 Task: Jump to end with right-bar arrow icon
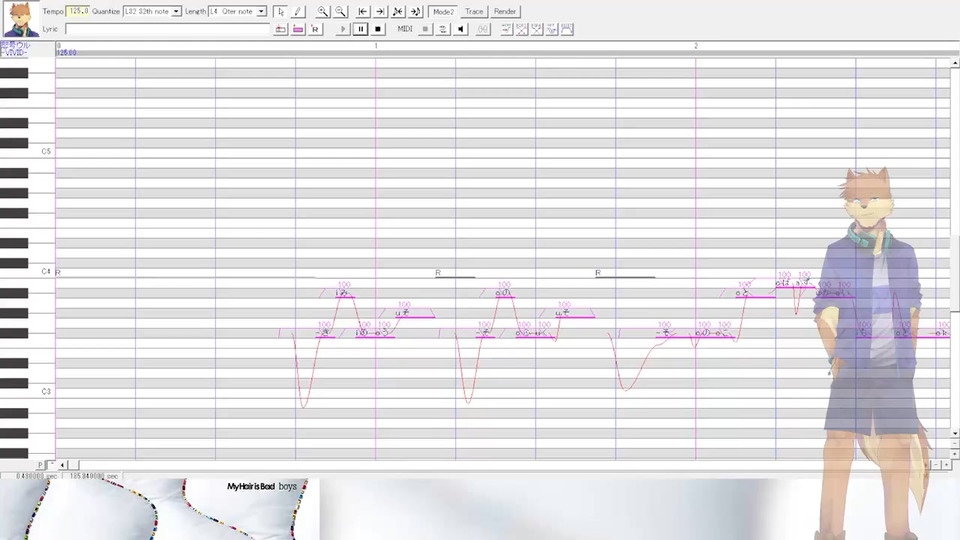[x=380, y=12]
